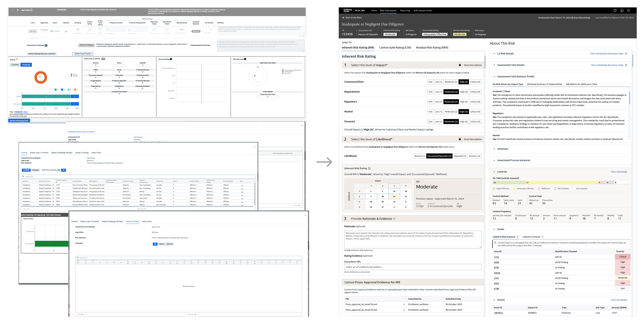644x324 pixels.
Task: Collapse the Assessment Unit Business Profile section
Action: click(x=494, y=76)
